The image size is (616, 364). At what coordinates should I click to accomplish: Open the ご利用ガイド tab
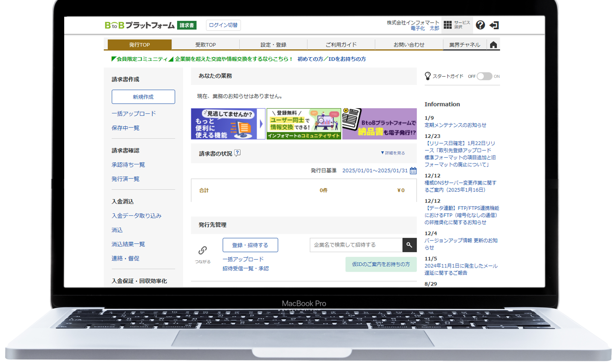(341, 45)
